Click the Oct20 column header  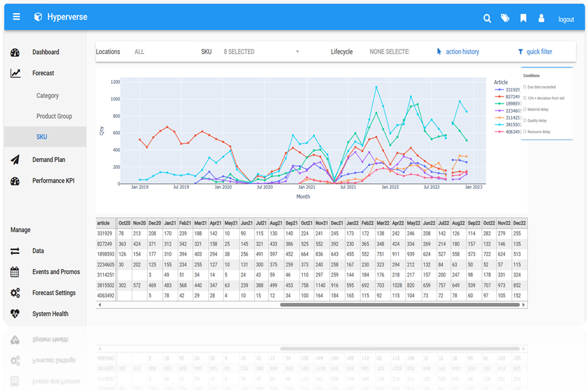tap(124, 223)
